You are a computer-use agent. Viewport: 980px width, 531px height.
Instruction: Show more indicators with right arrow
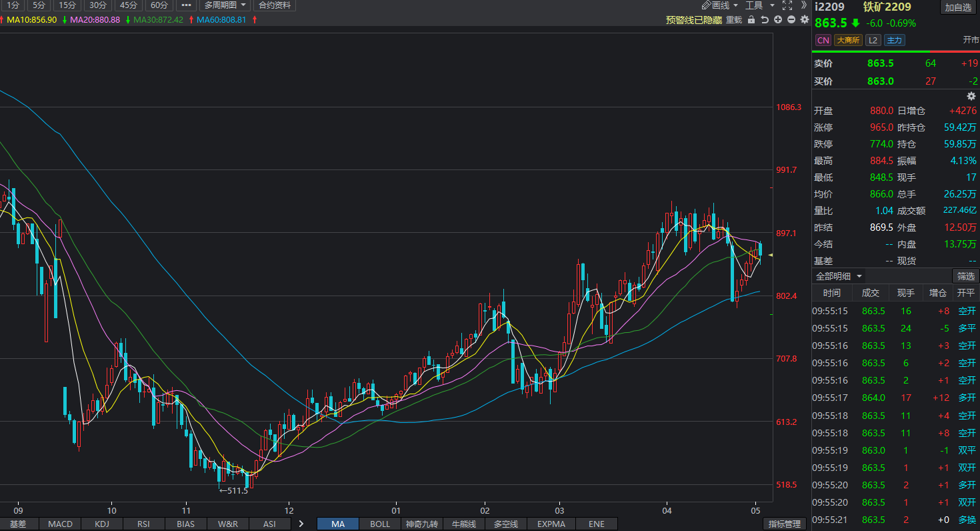point(301,524)
